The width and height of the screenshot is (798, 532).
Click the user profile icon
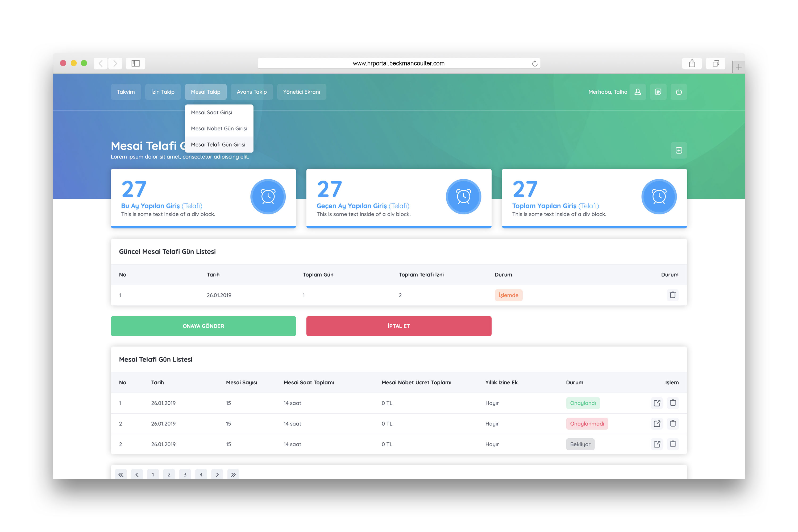click(x=638, y=92)
